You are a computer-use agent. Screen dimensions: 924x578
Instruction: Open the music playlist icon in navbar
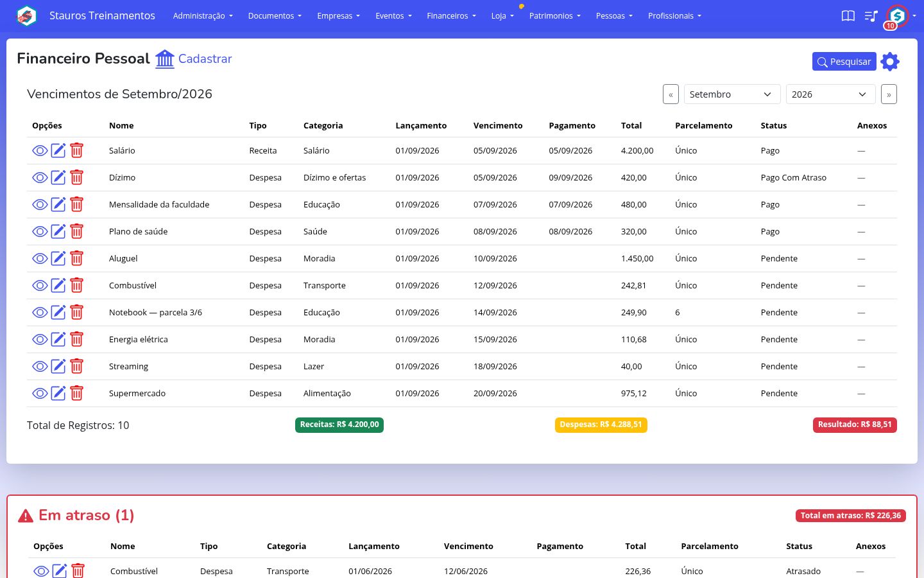tap(871, 16)
